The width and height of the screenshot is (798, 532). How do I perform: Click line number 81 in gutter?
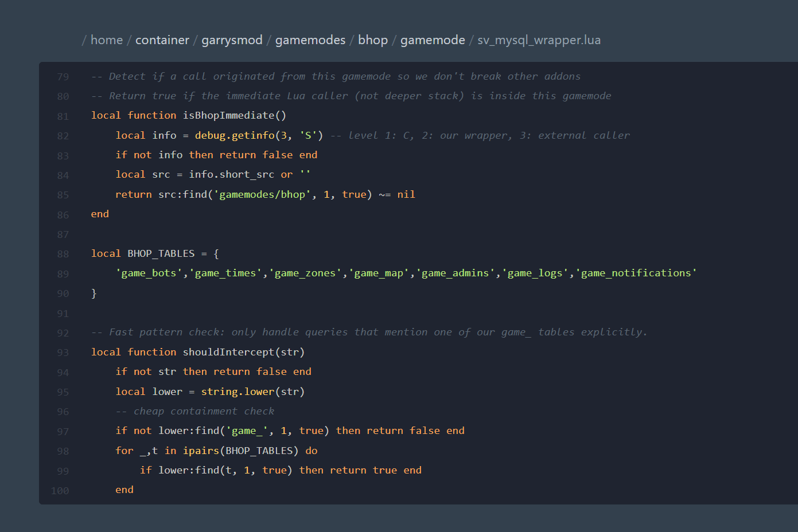(63, 116)
